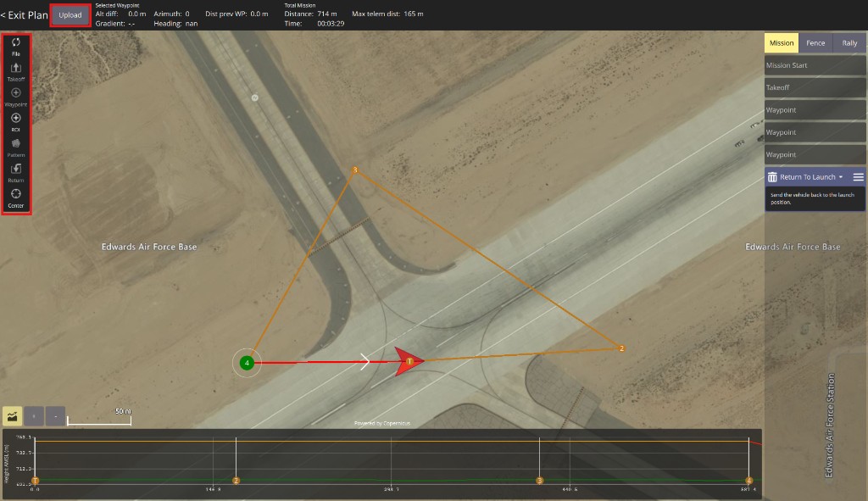Open the File tool in the plan toolbar
The image size is (868, 501).
[15, 47]
